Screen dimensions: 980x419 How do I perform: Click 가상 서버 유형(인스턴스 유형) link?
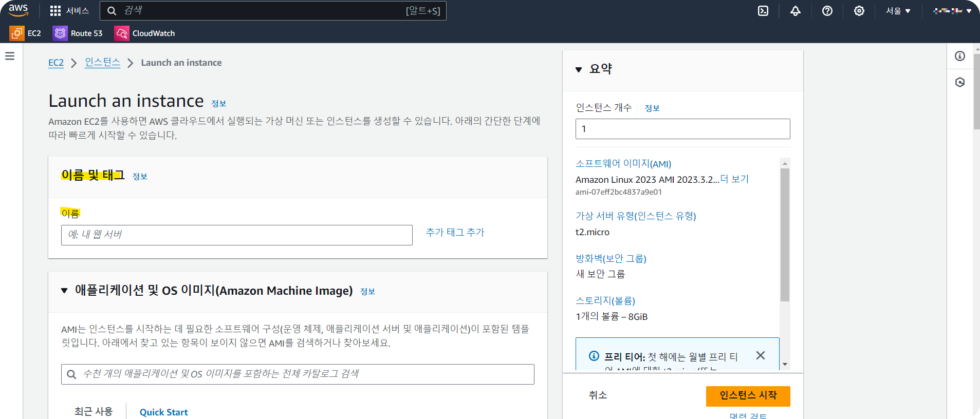click(636, 216)
